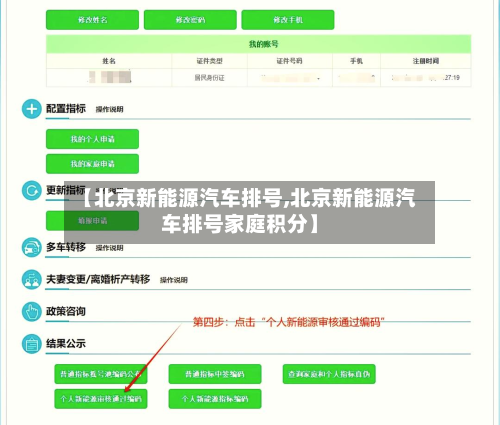Open the 我的家庭申请 button
Viewport: 500px width, 425px height.
92,164
